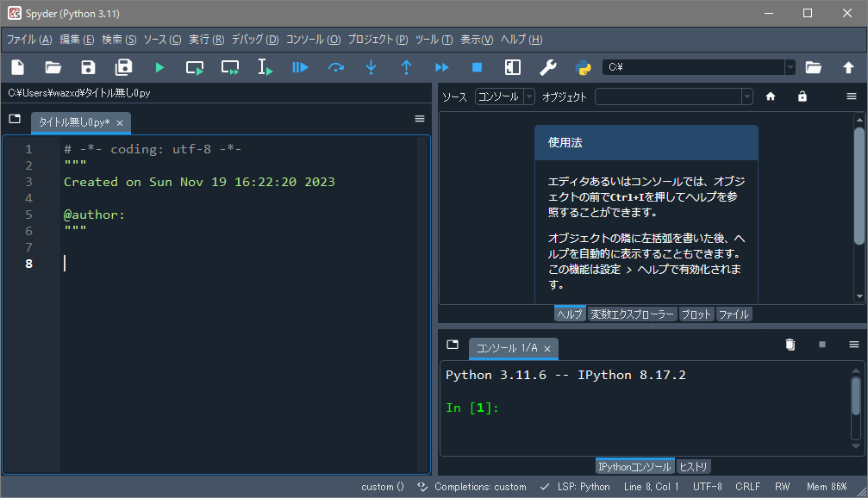Close the タイトル無し0.py editor tab
This screenshot has width=868, height=498.
coord(120,123)
